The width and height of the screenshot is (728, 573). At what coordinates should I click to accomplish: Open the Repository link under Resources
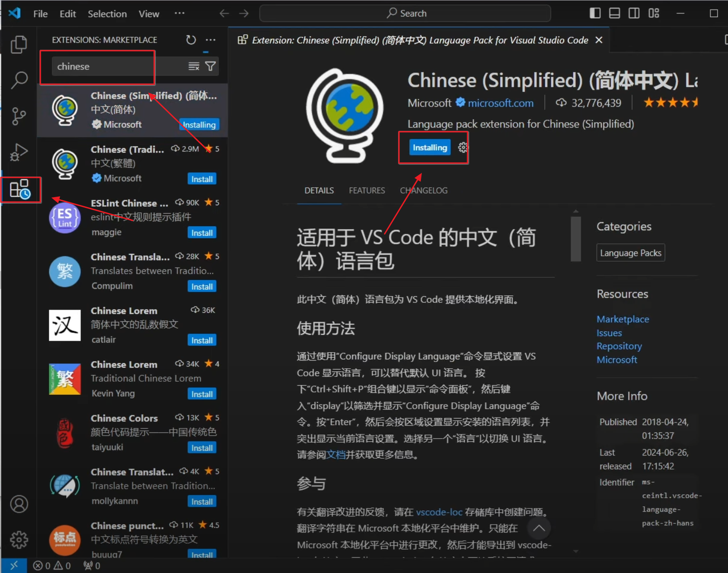pyautogui.click(x=619, y=346)
